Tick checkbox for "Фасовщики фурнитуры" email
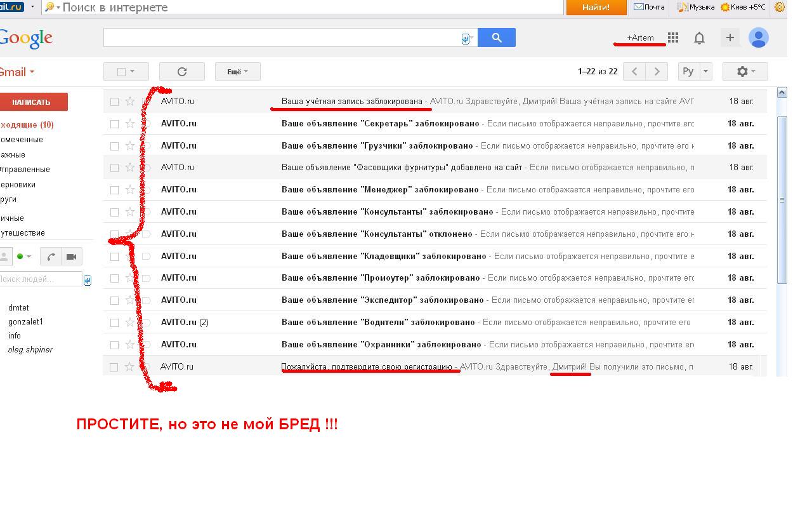This screenshot has height=508, width=812. [x=114, y=168]
